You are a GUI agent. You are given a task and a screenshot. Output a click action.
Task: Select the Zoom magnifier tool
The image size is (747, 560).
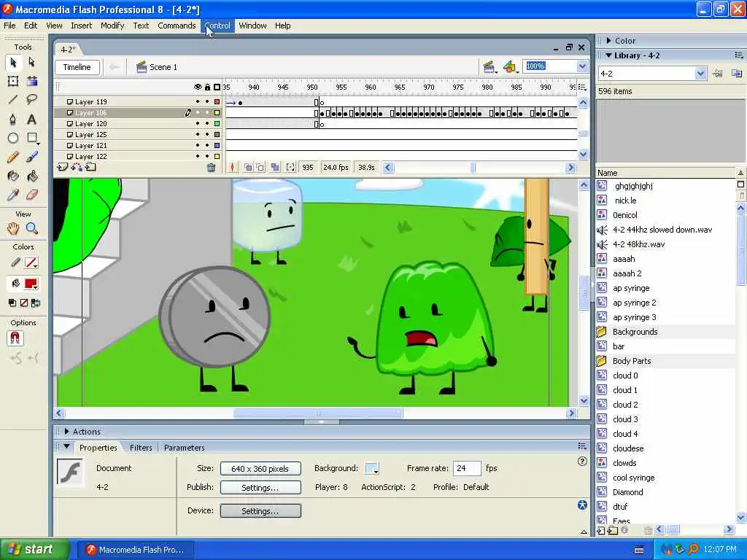pyautogui.click(x=31, y=228)
